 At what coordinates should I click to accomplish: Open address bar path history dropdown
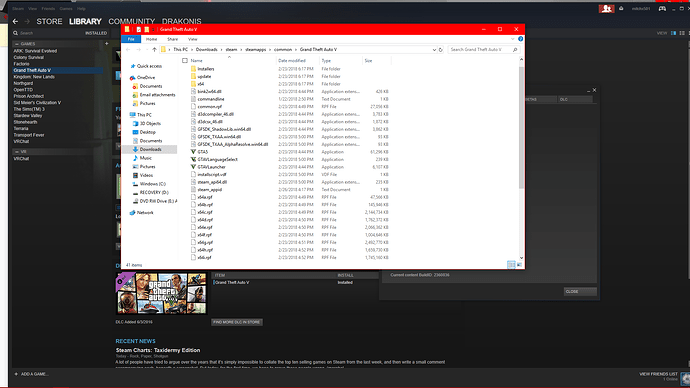pyautogui.click(x=434, y=50)
